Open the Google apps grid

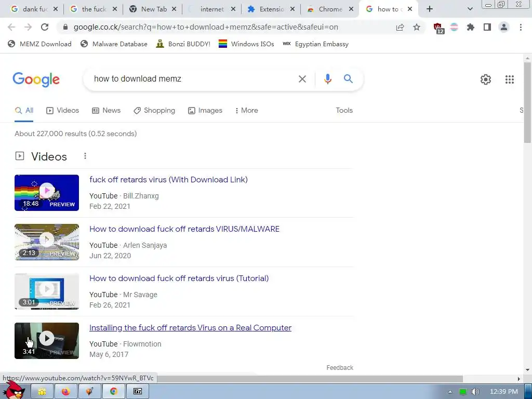tap(509, 79)
